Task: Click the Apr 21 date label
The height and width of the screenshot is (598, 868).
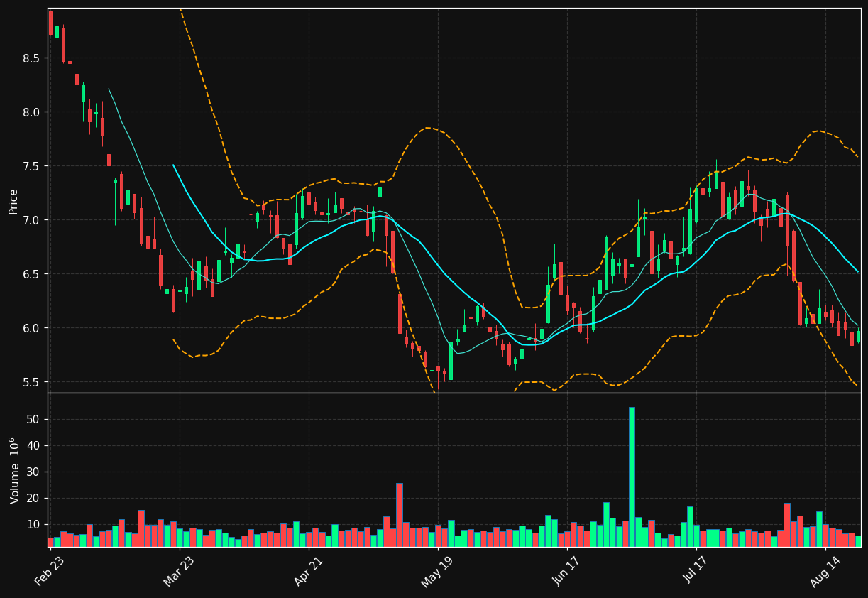Action: 308,571
